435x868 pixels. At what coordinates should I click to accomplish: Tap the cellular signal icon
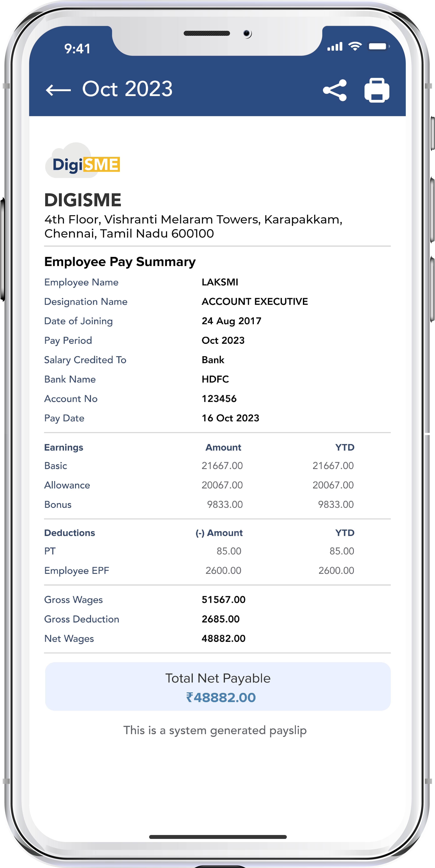coord(335,46)
